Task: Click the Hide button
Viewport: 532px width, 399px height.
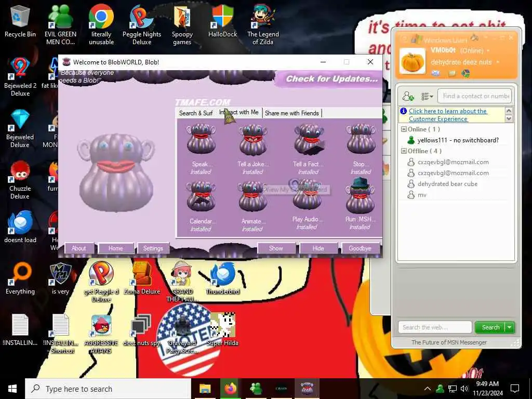Action: tap(318, 248)
